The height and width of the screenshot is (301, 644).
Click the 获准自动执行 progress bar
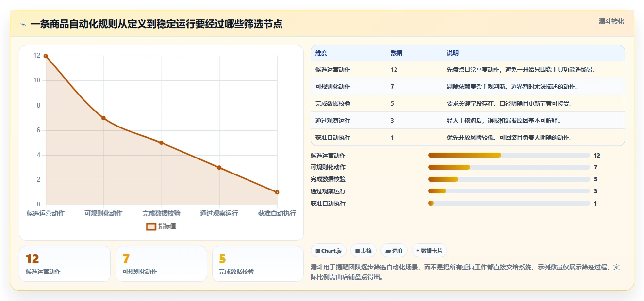click(x=509, y=203)
